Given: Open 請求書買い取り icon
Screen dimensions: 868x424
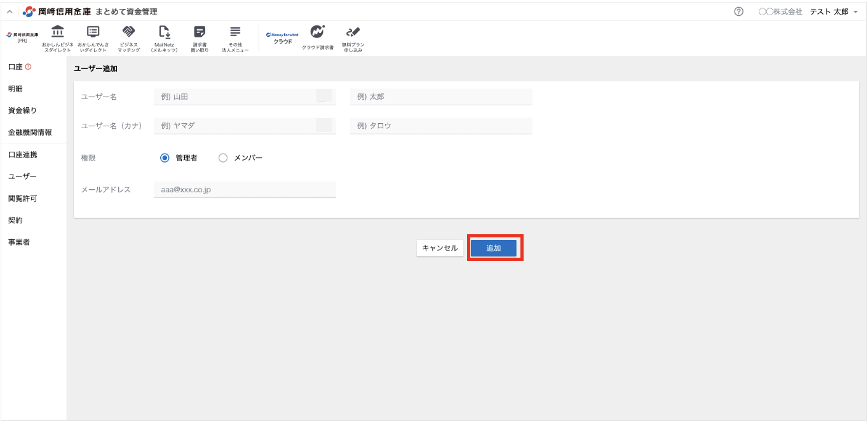Looking at the screenshot, I should (200, 32).
